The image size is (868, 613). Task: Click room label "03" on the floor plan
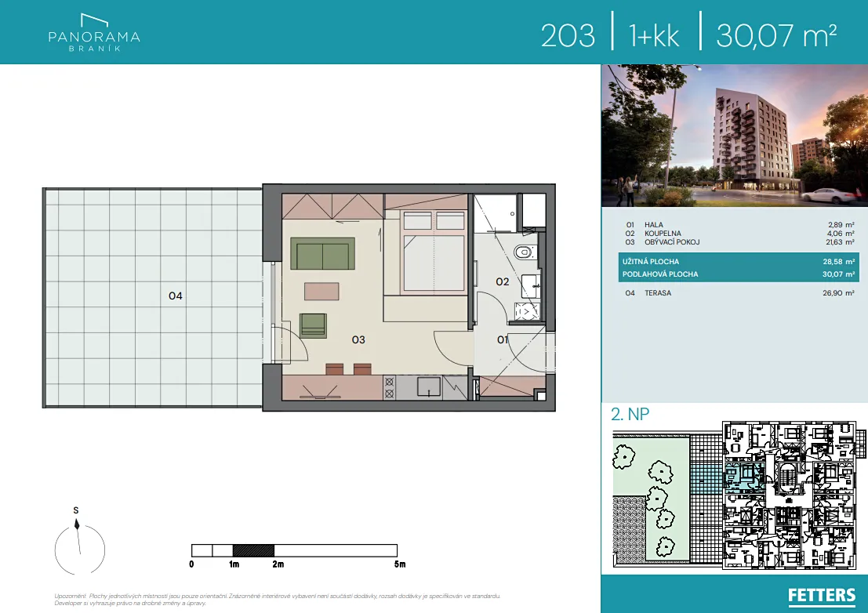click(358, 339)
